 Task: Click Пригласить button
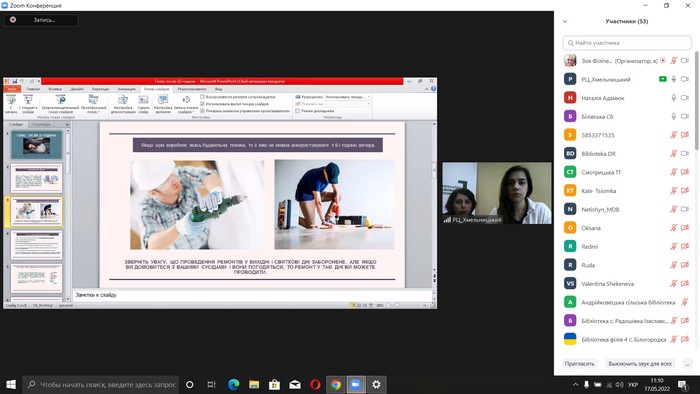coord(579,364)
